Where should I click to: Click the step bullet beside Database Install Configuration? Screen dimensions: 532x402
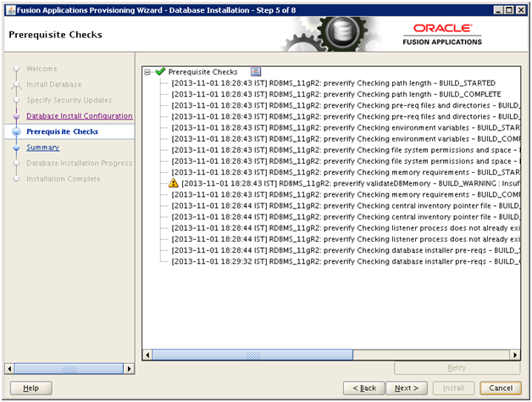click(16, 116)
